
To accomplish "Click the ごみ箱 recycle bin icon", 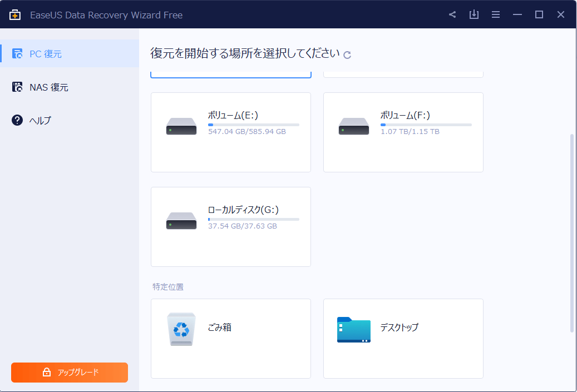I will (181, 329).
